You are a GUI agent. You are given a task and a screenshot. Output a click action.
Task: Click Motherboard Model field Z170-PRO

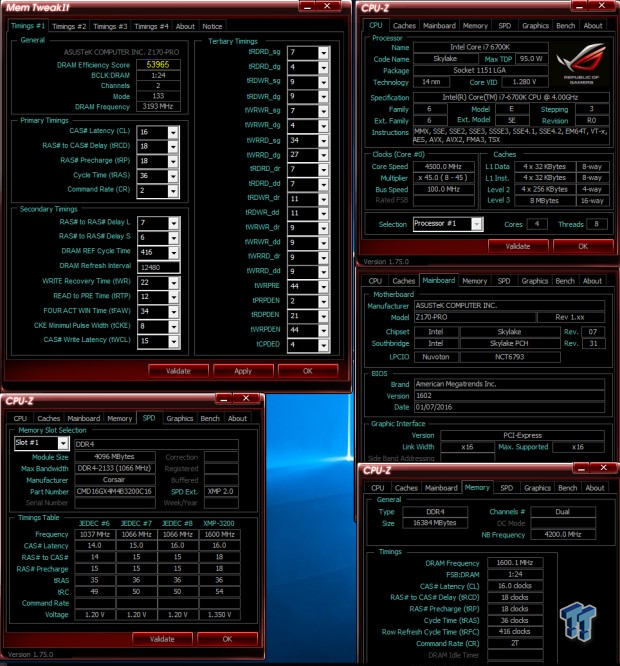(475, 317)
